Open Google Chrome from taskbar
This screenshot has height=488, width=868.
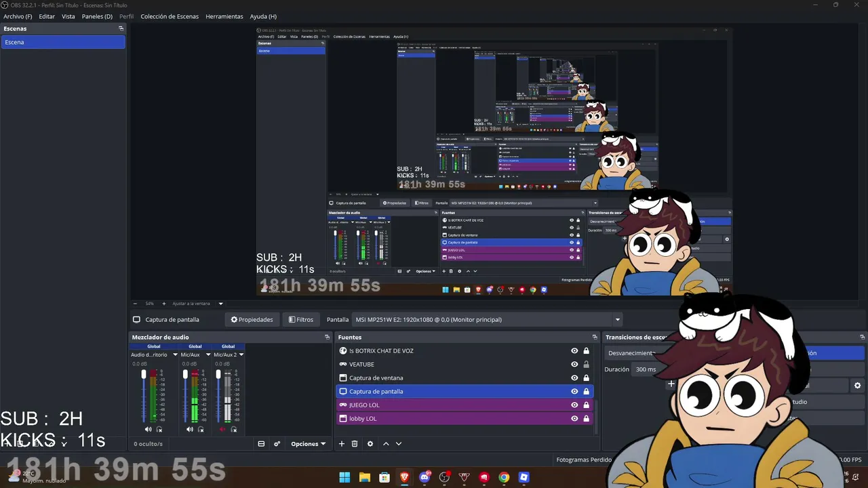pos(504,477)
